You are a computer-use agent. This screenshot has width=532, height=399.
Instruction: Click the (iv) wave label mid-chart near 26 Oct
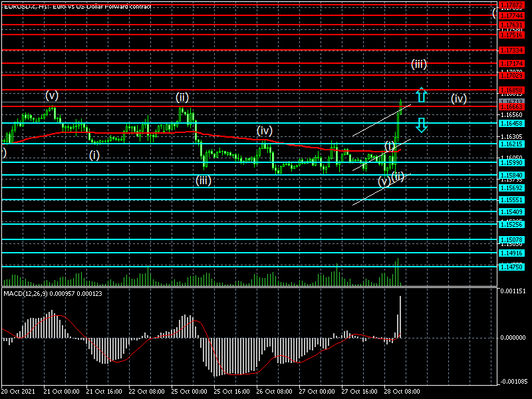click(265, 131)
